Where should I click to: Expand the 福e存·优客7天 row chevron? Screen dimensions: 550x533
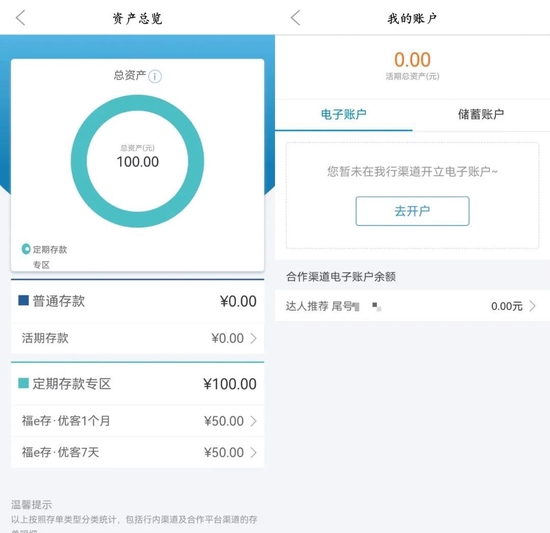click(x=253, y=452)
